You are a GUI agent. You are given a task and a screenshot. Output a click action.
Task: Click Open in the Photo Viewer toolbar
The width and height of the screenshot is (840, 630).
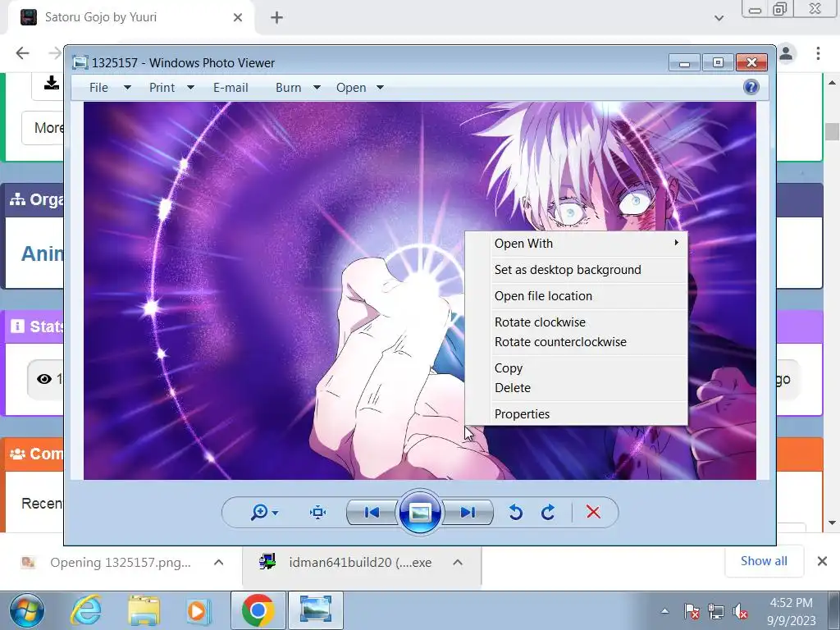(351, 87)
